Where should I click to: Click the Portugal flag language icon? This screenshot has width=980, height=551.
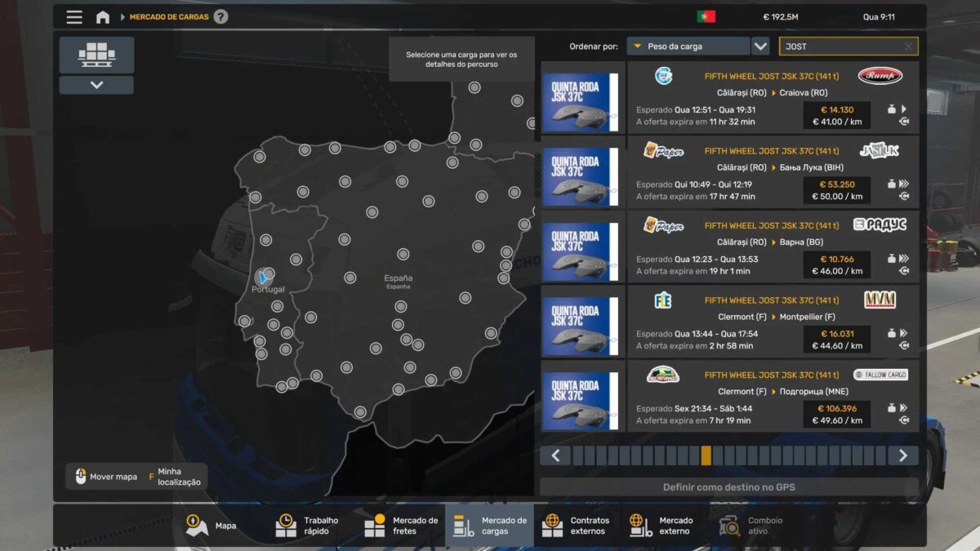[706, 17]
